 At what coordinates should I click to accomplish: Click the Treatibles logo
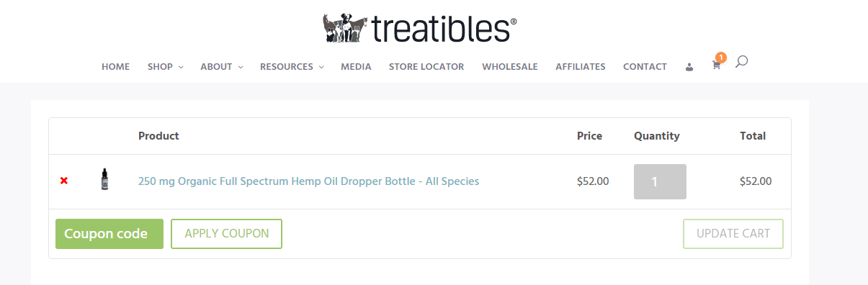(x=420, y=27)
